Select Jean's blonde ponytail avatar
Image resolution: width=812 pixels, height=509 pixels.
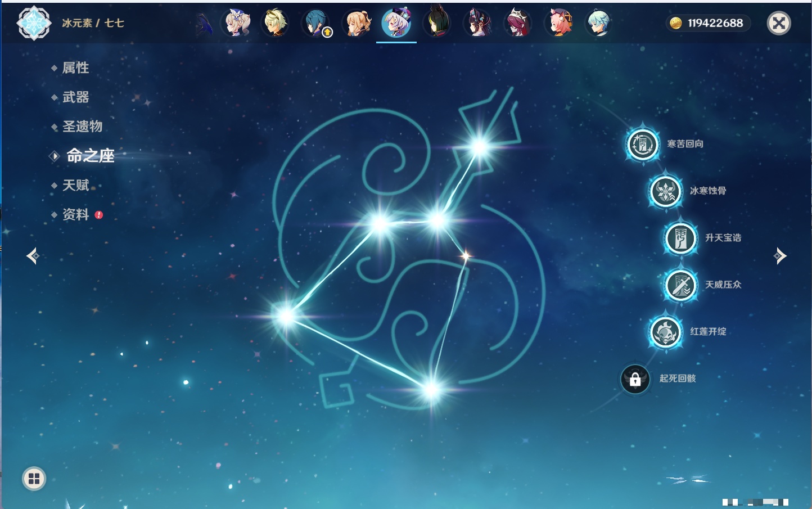(357, 23)
